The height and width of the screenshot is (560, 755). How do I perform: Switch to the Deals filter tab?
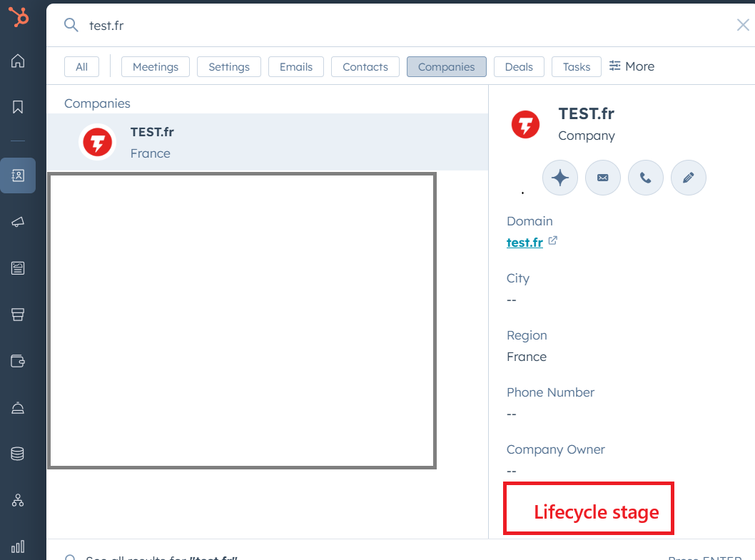coord(519,66)
